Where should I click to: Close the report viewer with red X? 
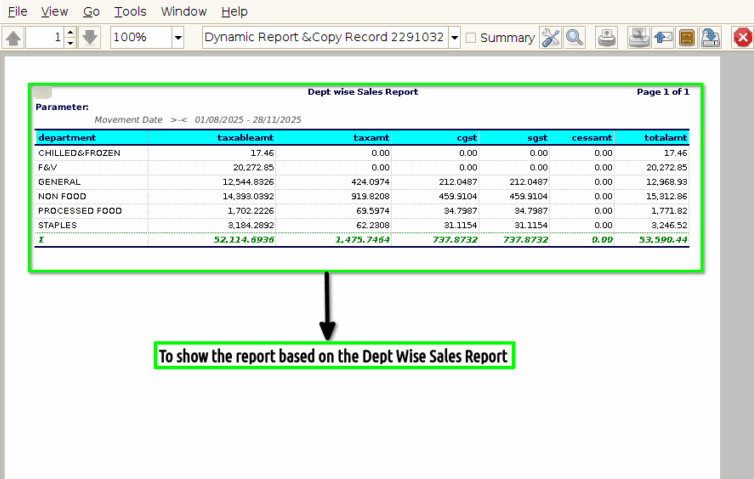coord(743,37)
